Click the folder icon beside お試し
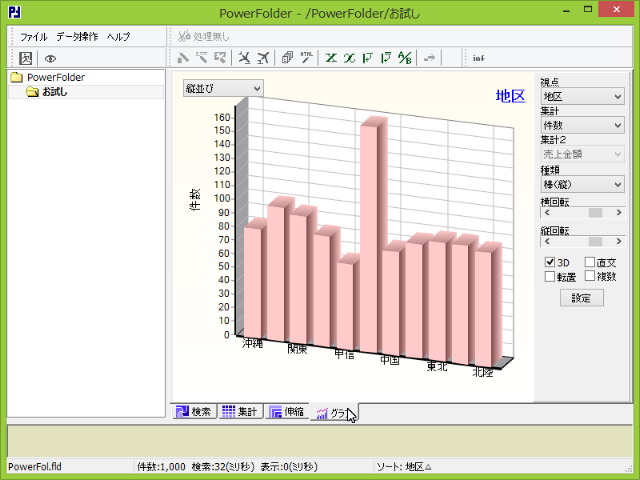Viewport: 640px width, 480px height. [32, 92]
